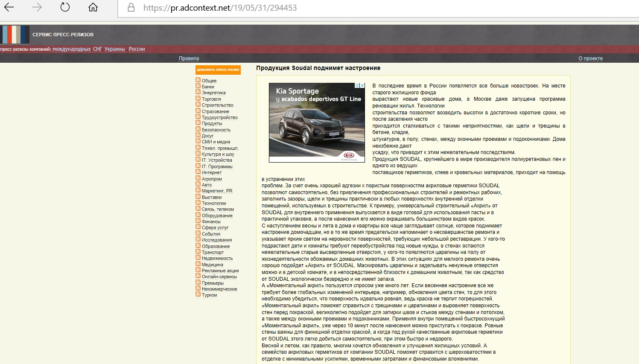Image resolution: width=639 pixels, height=364 pixels.
Task: Open the Онлайн-сервисы category
Action: click(219, 277)
